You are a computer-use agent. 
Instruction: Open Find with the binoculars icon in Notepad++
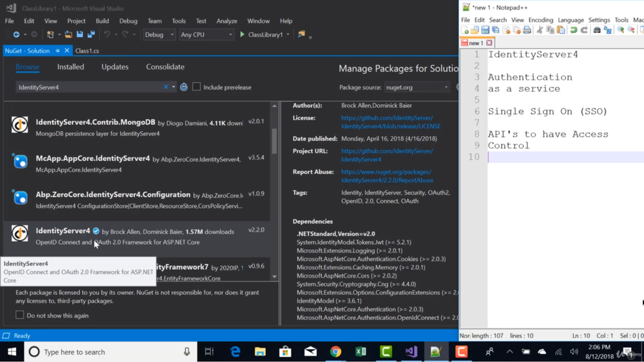597,30
